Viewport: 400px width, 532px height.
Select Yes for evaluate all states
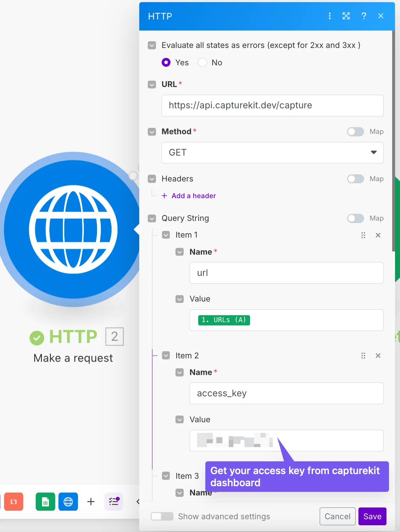[166, 63]
